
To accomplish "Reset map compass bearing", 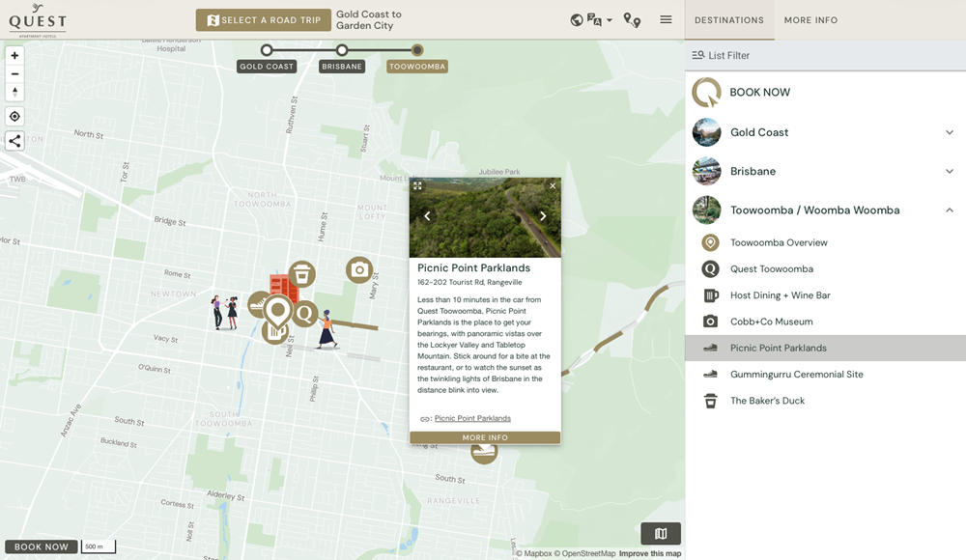I will coord(14,92).
